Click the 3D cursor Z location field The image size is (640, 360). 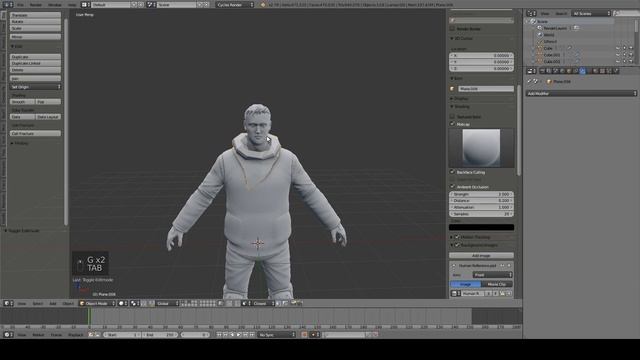pos(482,69)
